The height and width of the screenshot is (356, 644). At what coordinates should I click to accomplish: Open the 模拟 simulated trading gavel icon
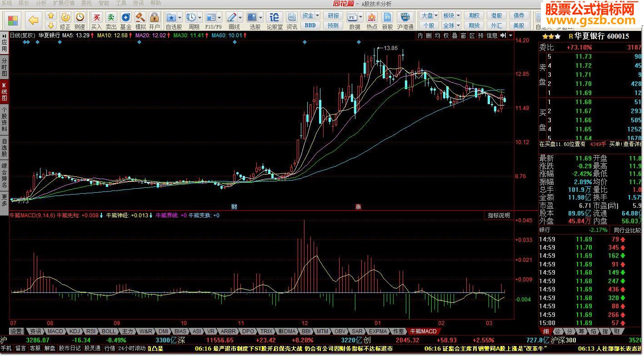[140, 21]
